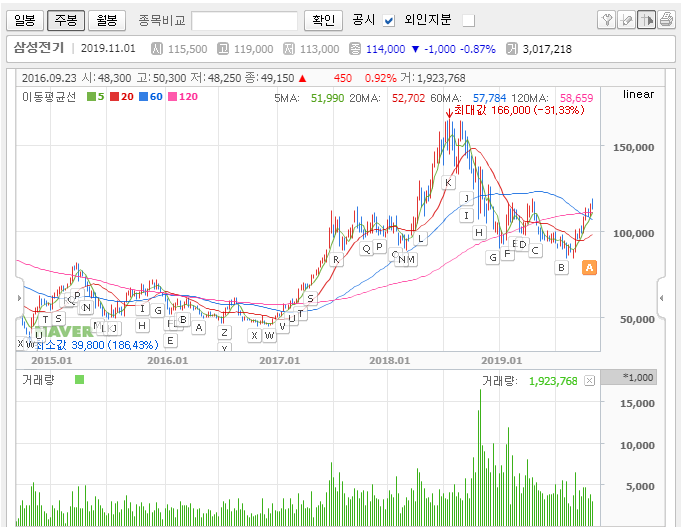
Task: Open the G disclosure marker in 2019
Action: click(x=492, y=257)
